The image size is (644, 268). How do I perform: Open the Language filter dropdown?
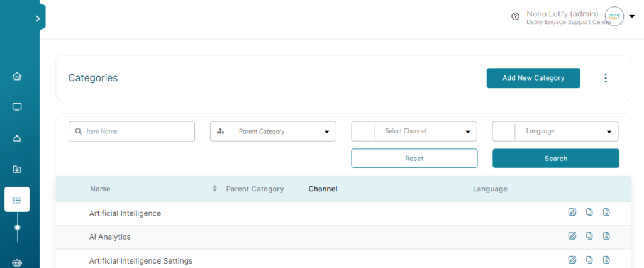coord(555,131)
